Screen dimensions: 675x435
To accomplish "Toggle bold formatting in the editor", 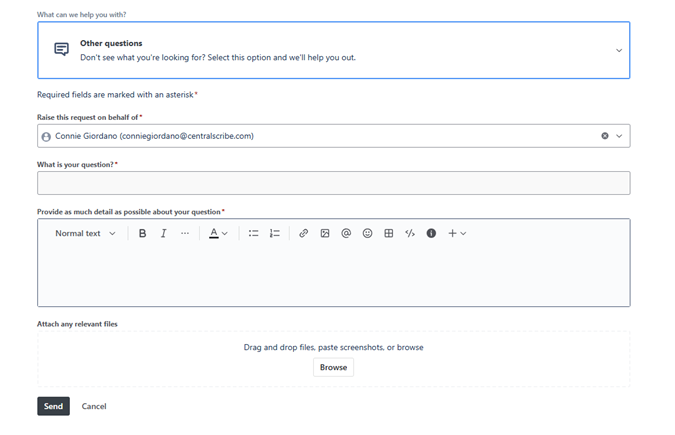I will click(x=142, y=233).
